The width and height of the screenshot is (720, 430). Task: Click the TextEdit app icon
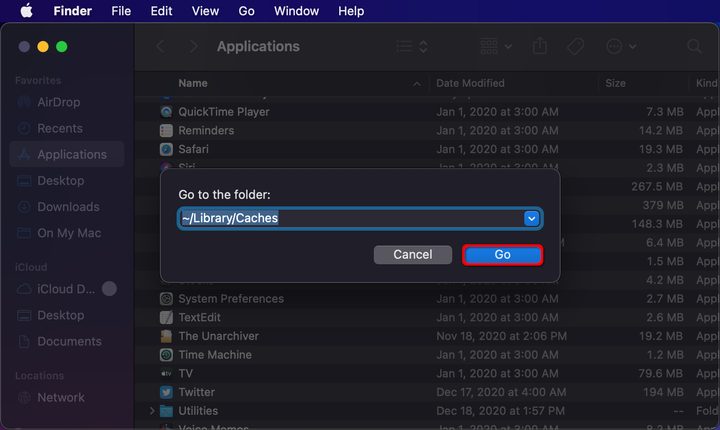coord(166,317)
